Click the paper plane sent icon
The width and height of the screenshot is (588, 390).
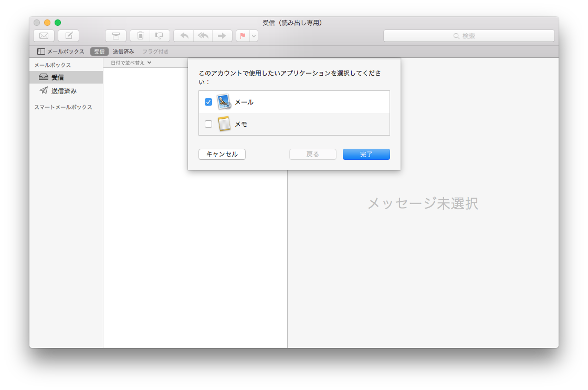[x=44, y=90]
